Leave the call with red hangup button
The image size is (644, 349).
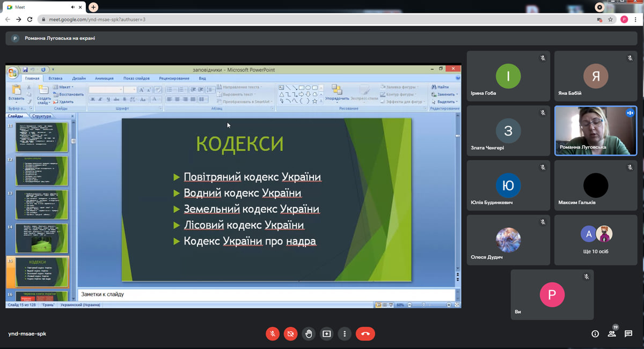(365, 333)
